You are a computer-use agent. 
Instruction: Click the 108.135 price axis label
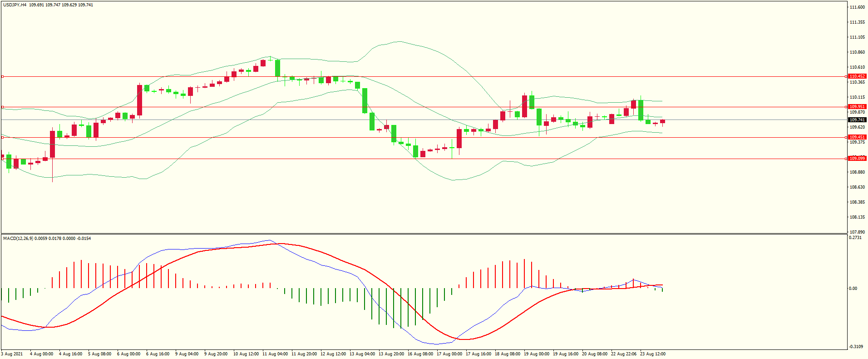[857, 217]
